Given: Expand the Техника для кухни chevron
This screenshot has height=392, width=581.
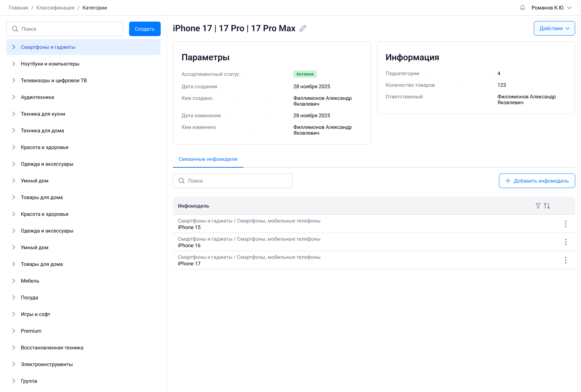Looking at the screenshot, I should 14,114.
